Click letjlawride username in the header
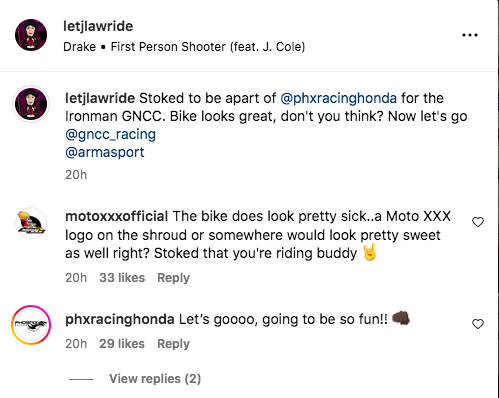Viewport: 499px width, 398px height. (x=98, y=26)
